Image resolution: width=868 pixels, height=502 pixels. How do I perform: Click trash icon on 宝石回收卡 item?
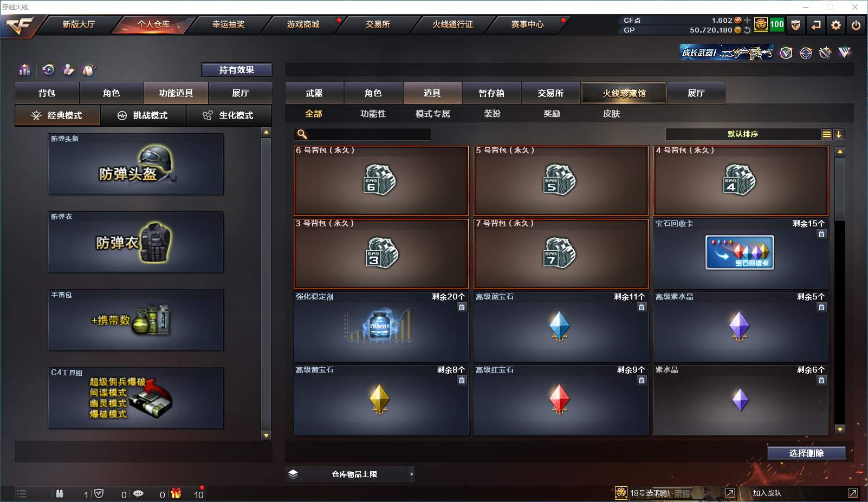pyautogui.click(x=821, y=234)
